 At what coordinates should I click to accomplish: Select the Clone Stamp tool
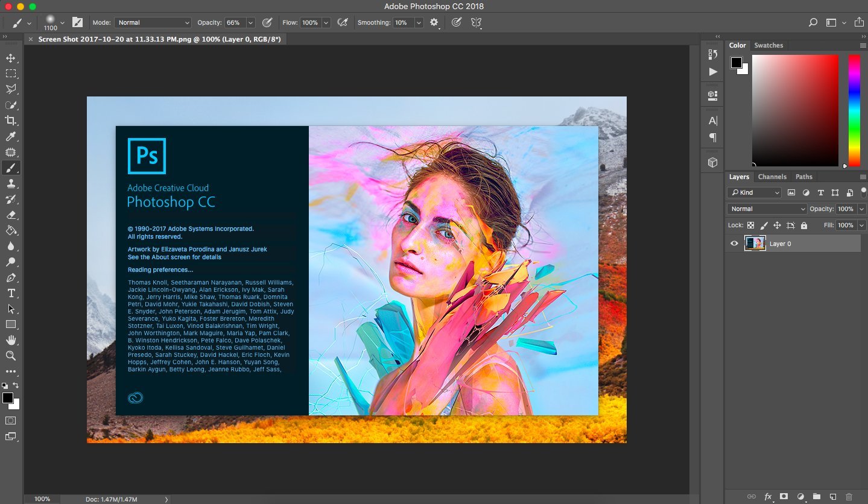click(10, 184)
